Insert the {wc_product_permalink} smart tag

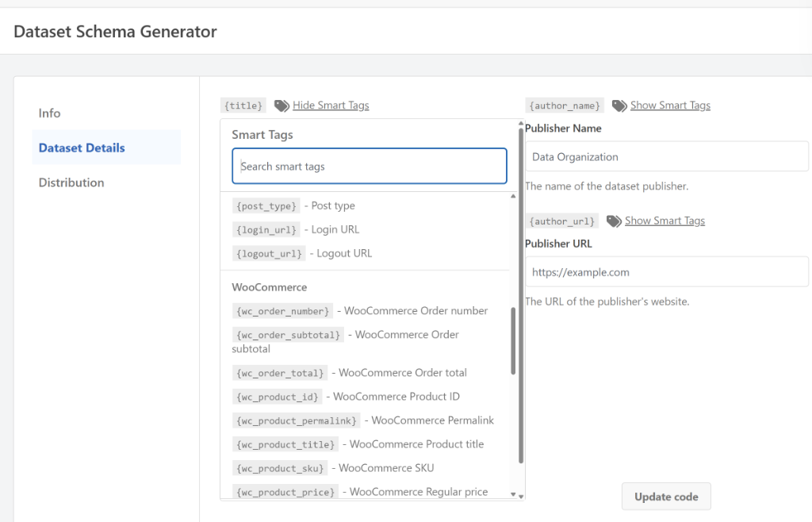point(297,421)
